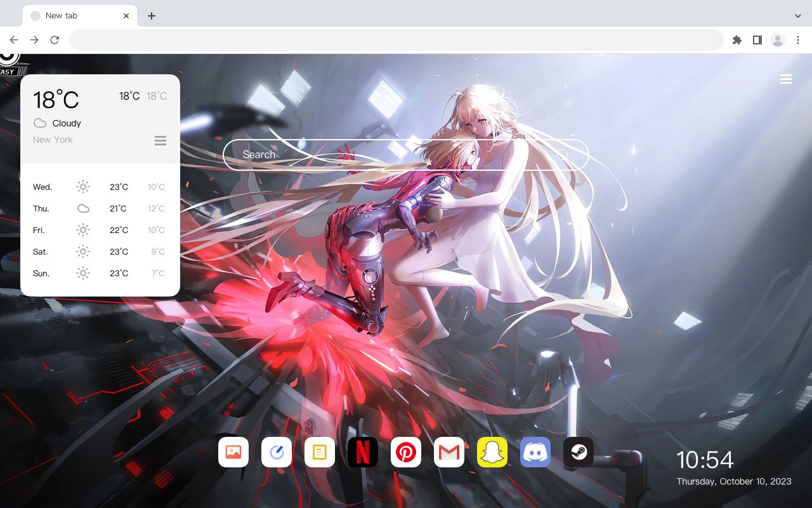812x508 pixels.
Task: Go forward with the browser forward arrow
Action: pyautogui.click(x=34, y=40)
